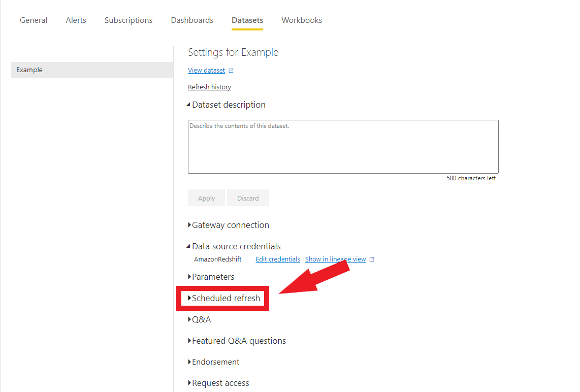This screenshot has width=580, height=392.
Task: Click inside the dataset description text box
Action: (x=343, y=146)
